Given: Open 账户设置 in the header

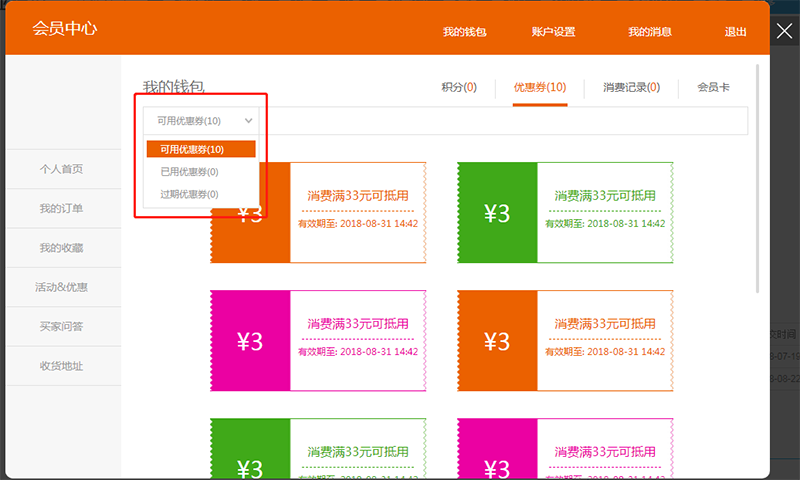Looking at the screenshot, I should click(x=553, y=32).
